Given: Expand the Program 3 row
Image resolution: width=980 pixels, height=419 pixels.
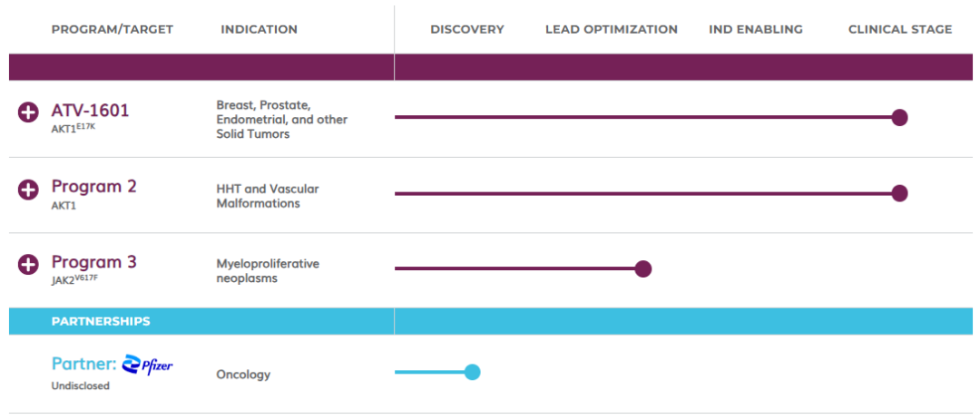Looking at the screenshot, I should (28, 264).
